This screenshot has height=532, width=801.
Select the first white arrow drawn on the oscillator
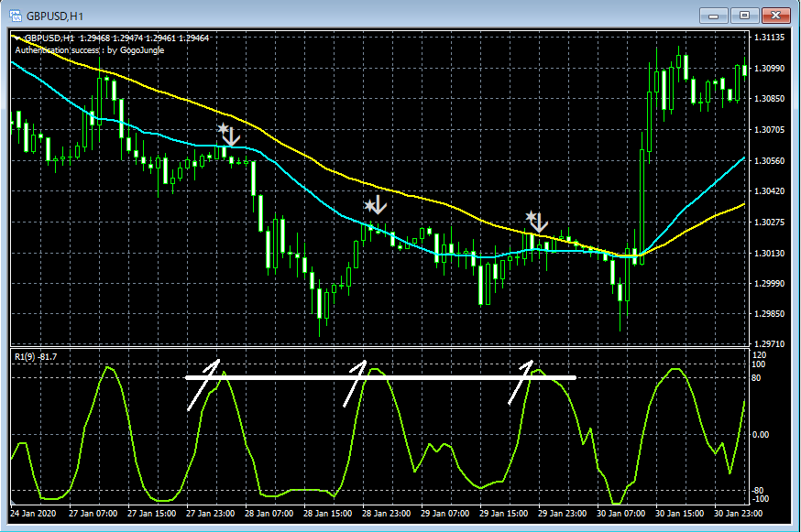(203, 385)
